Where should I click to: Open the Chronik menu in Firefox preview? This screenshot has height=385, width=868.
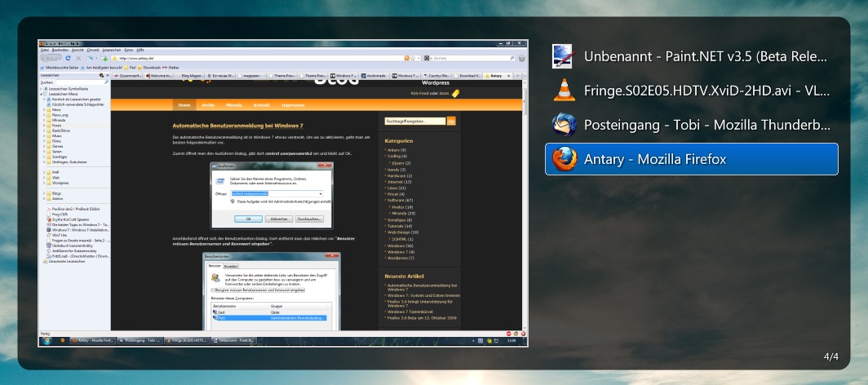(93, 50)
